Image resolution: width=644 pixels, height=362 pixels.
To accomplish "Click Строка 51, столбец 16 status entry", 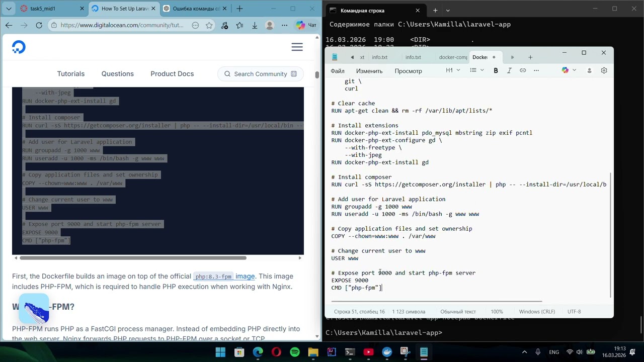I will (x=359, y=312).
